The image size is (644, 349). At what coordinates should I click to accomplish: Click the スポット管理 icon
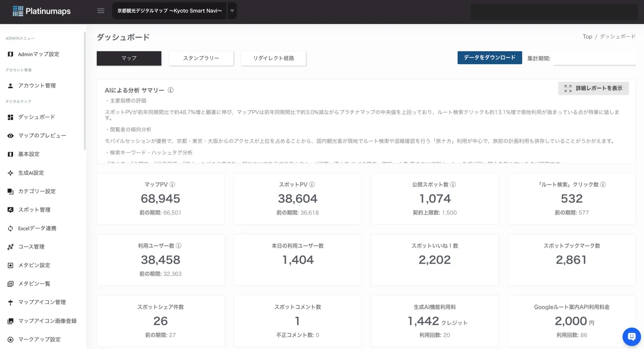click(x=10, y=210)
